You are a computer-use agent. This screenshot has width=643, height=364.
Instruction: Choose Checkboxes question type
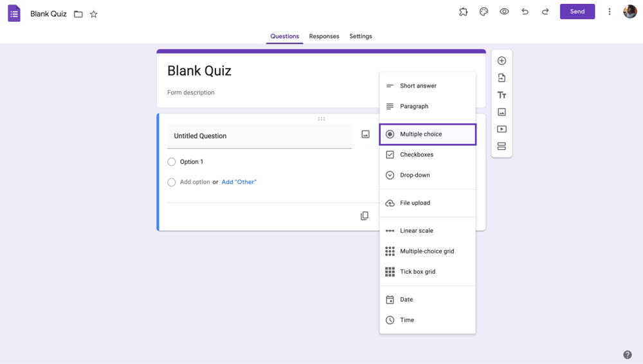(416, 154)
